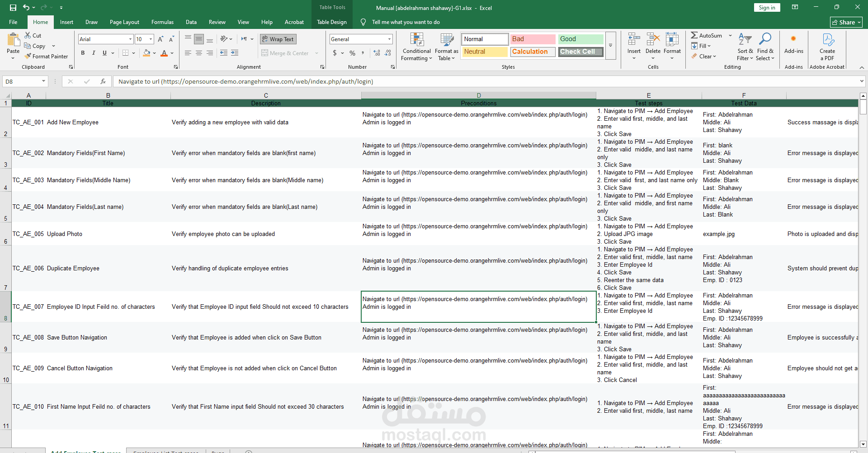Decrease the font size

point(171,39)
